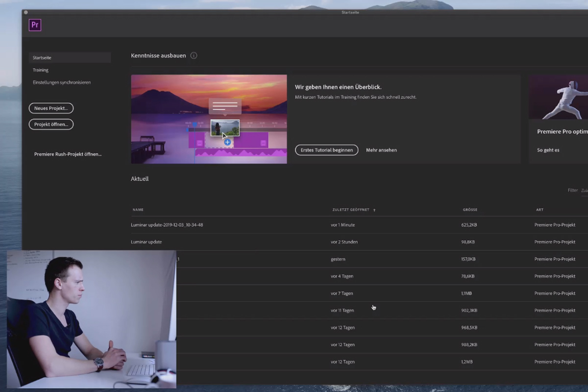Click the Premiere Pro optim card title
The width and height of the screenshot is (588, 392).
(563, 132)
